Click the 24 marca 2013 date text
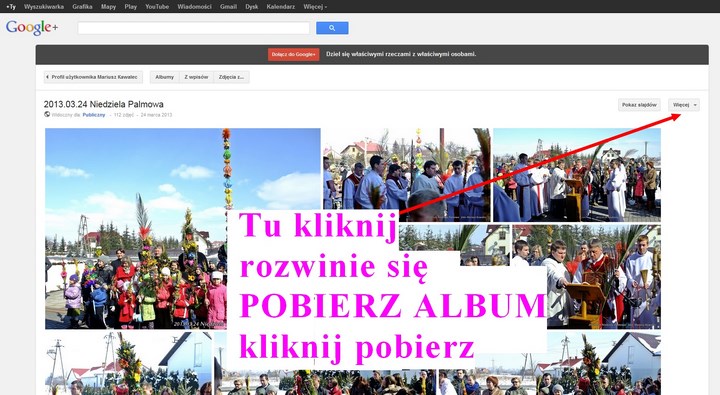 156,115
